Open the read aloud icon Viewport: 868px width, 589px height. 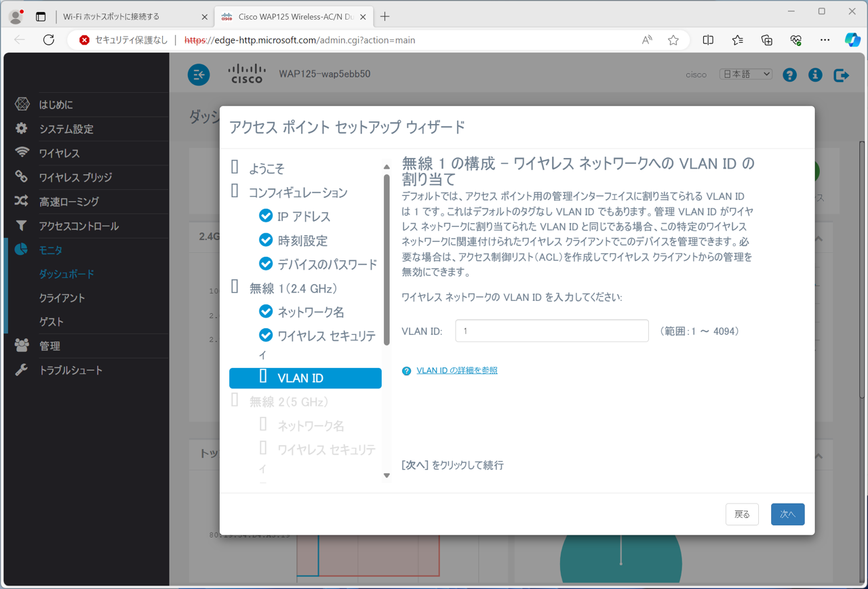pos(647,40)
